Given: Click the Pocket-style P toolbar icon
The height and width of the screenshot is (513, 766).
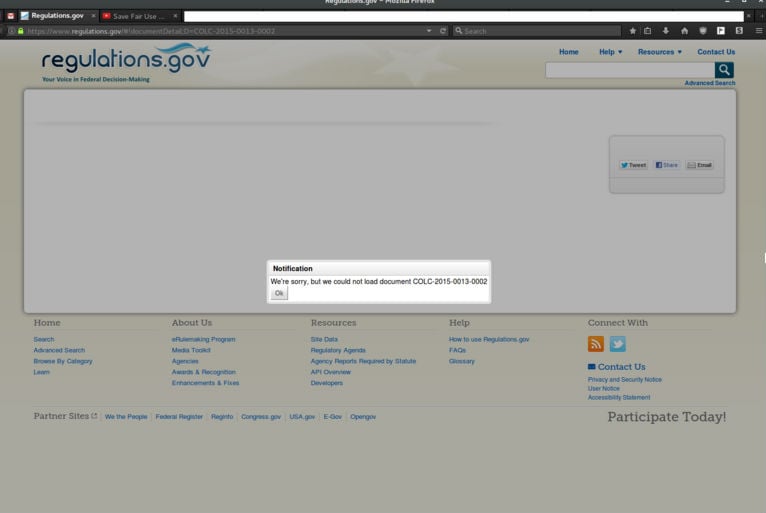Looking at the screenshot, I should click(x=721, y=31).
